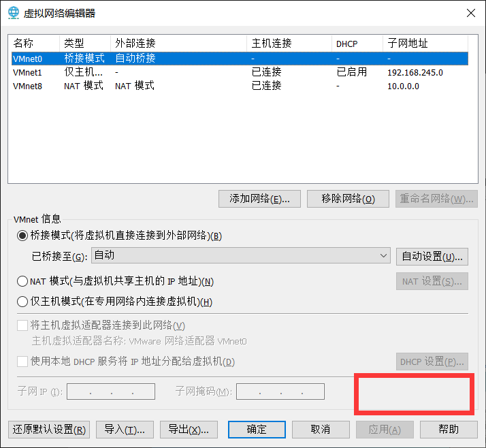Click 添加网络(E)... button

pos(259,199)
